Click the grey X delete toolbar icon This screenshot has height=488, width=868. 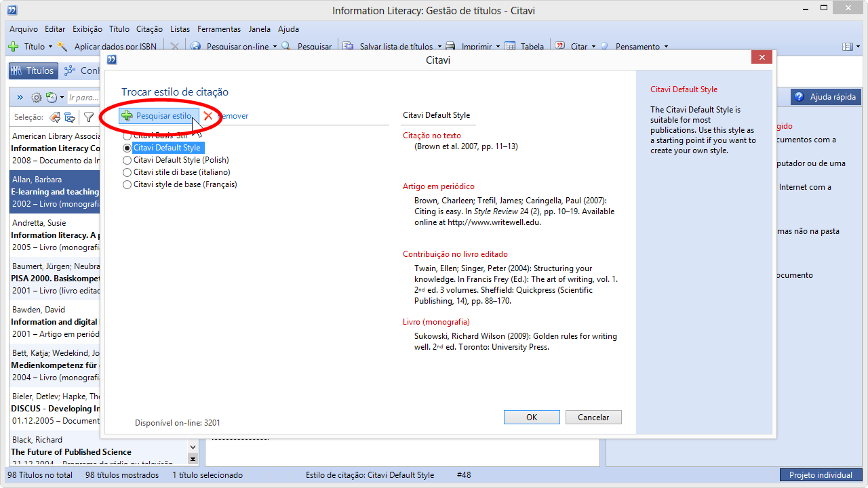point(174,47)
